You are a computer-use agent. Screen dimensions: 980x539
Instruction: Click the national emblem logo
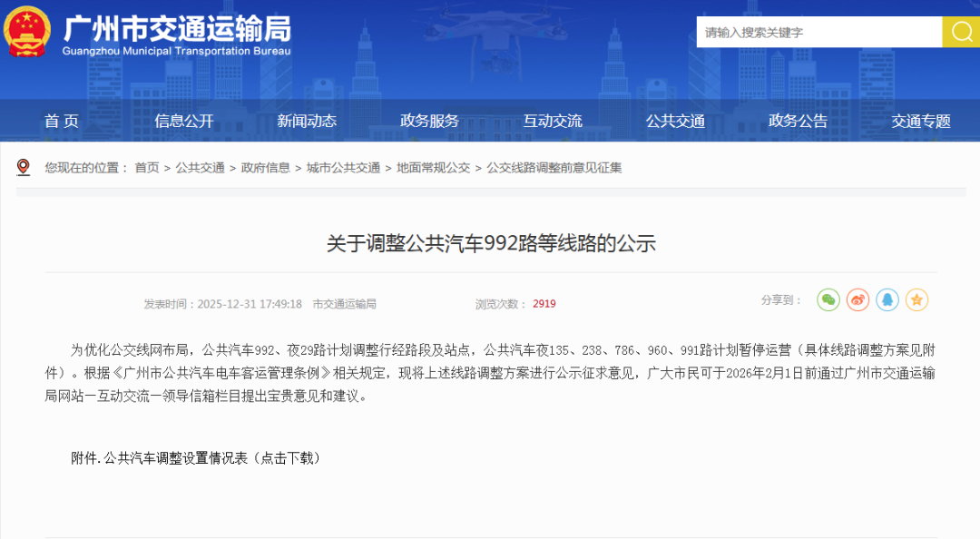[x=27, y=32]
